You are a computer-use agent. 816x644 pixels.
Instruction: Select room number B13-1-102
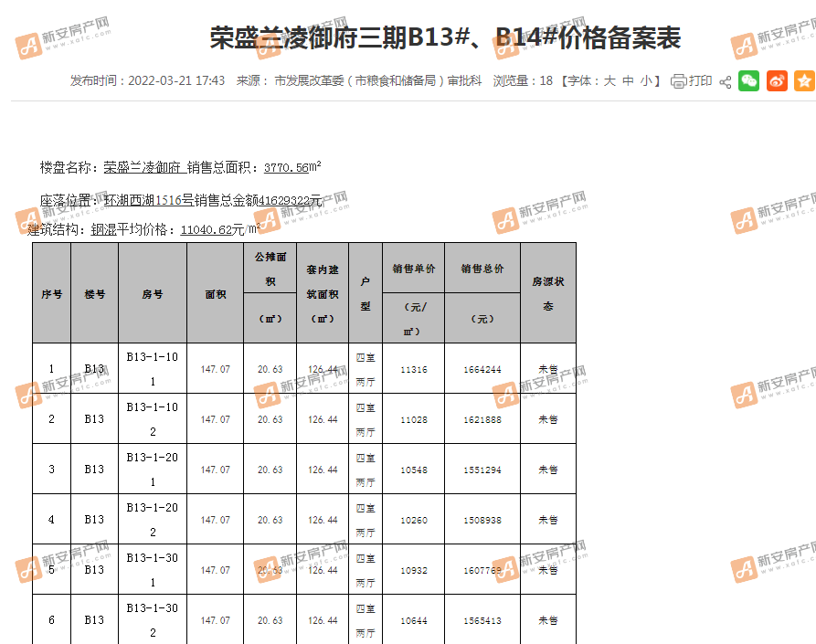pyautogui.click(x=153, y=419)
